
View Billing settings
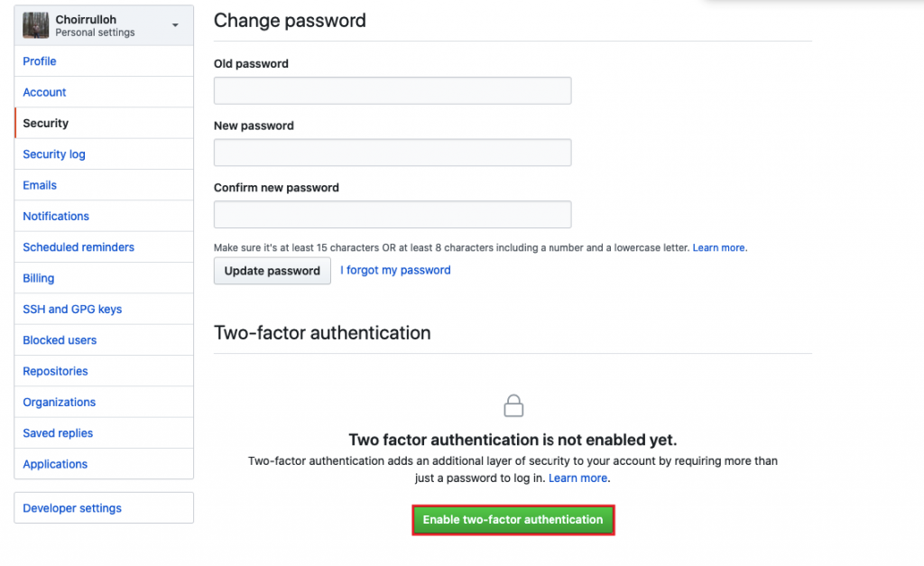(x=38, y=277)
